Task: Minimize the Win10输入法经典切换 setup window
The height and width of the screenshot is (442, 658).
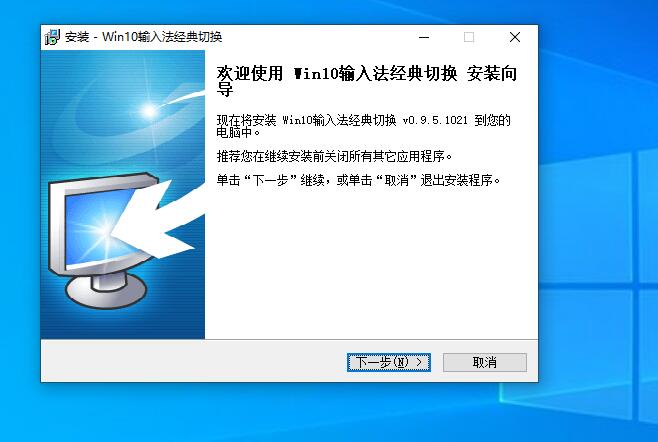Action: [424, 37]
